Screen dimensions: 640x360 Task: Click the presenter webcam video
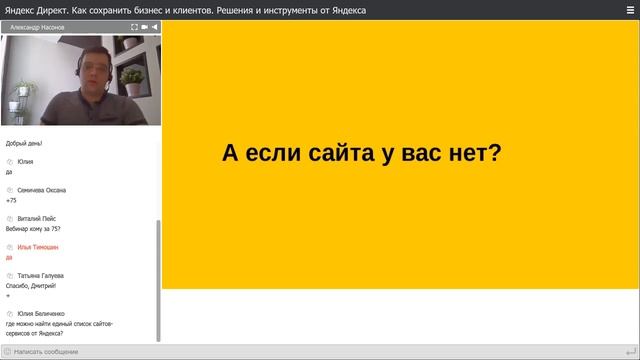[81, 80]
